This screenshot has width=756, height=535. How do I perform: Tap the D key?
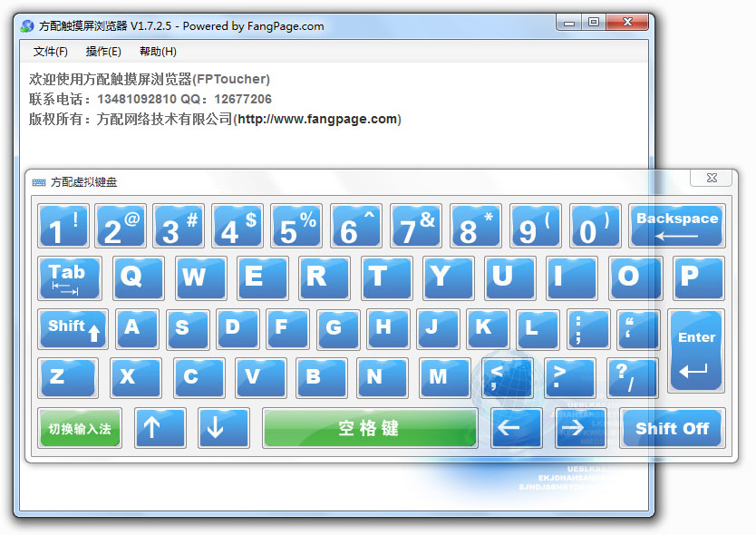coord(237,329)
